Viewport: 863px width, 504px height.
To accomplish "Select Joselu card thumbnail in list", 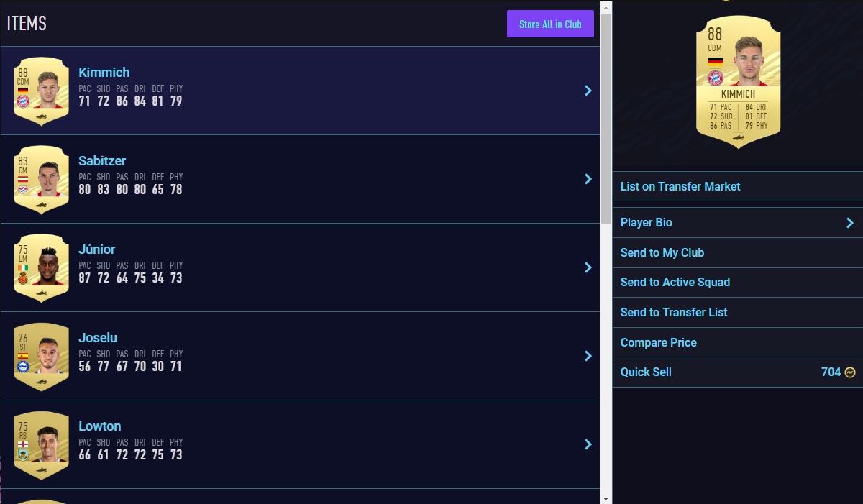I will click(42, 356).
